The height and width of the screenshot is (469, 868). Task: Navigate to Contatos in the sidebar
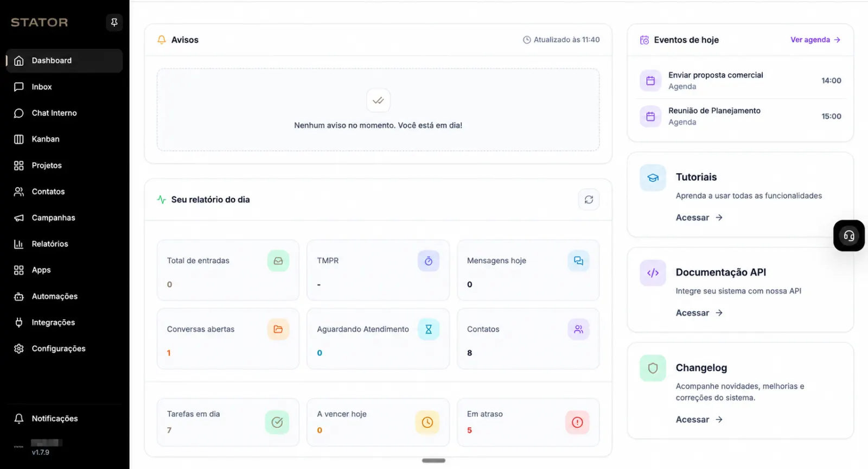point(65,192)
